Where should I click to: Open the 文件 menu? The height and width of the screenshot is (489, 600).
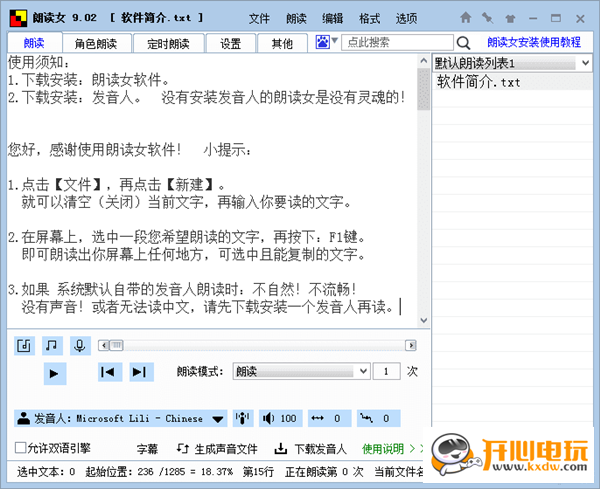click(x=259, y=18)
